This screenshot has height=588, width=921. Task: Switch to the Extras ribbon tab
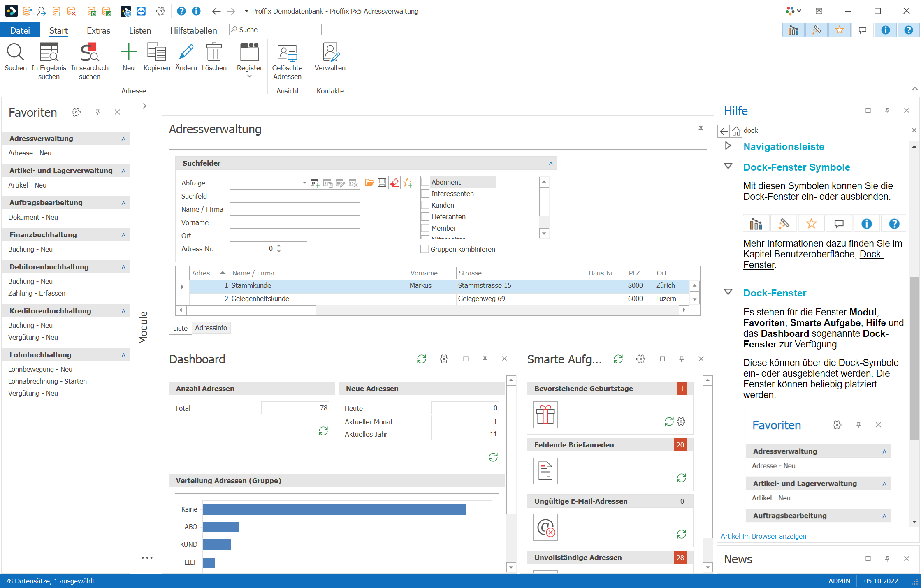(98, 30)
